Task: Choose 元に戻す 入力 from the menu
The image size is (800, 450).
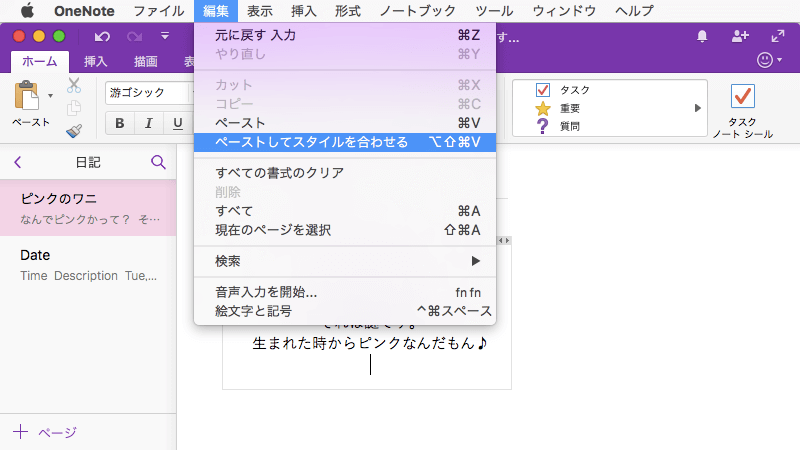Action: [x=345, y=35]
